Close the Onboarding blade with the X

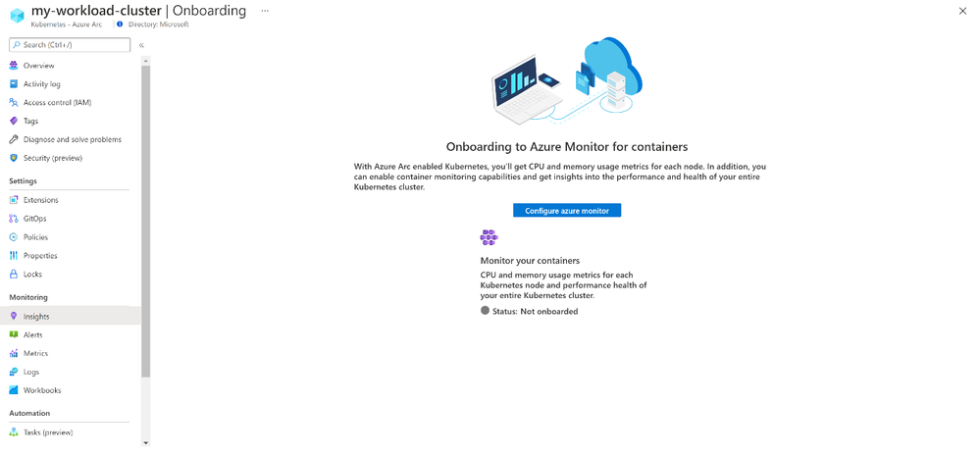click(x=962, y=11)
